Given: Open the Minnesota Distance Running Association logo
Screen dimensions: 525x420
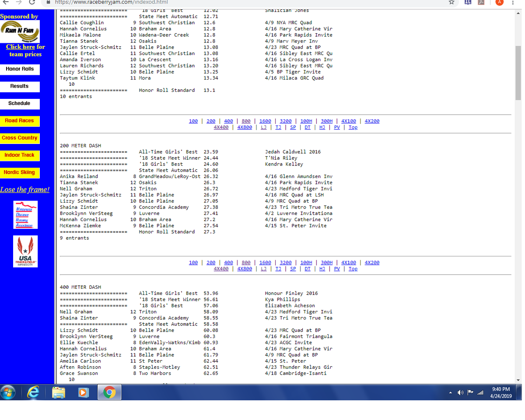Looking at the screenshot, I should [x=25, y=215].
